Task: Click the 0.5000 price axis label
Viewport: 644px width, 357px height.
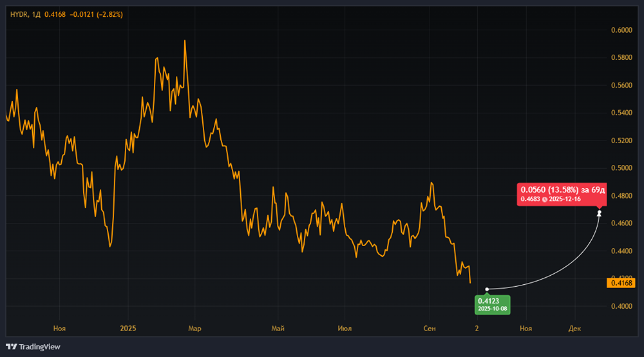Action: pos(621,168)
